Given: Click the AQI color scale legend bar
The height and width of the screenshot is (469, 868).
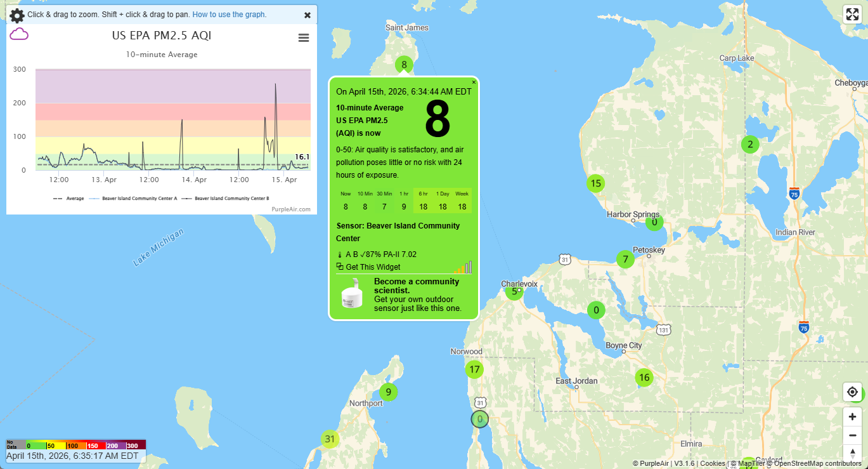Looking at the screenshot, I should (x=75, y=445).
